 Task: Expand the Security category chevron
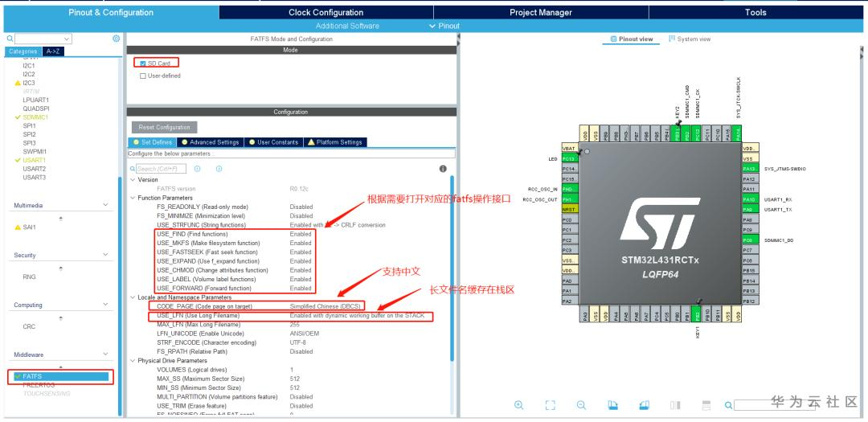[x=106, y=255]
